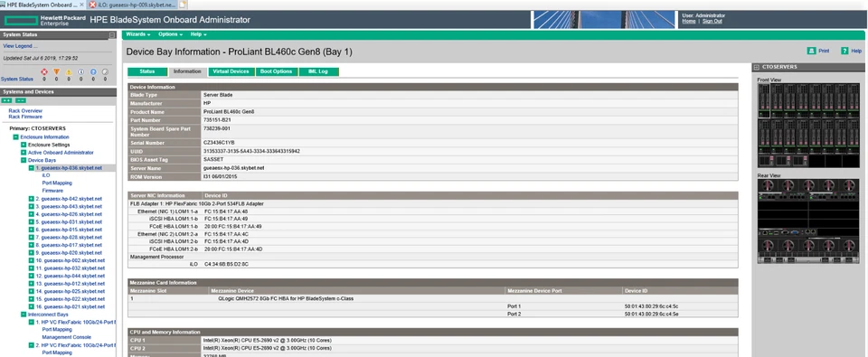The image size is (868, 357).
Task: Click serial number CZ3436C1YB value
Action: [x=219, y=143]
